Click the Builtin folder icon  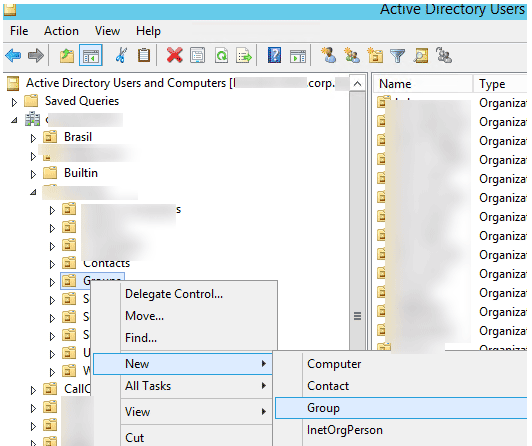[x=50, y=173]
